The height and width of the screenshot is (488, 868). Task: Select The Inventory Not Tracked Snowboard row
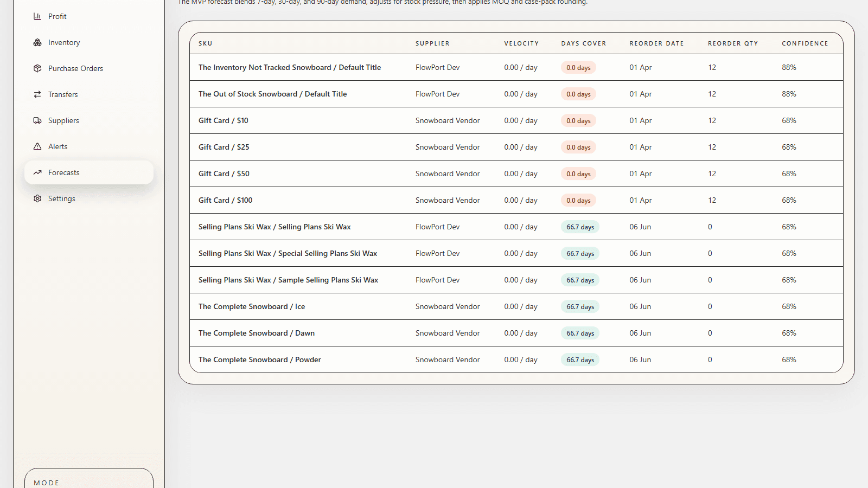pyautogui.click(x=516, y=67)
